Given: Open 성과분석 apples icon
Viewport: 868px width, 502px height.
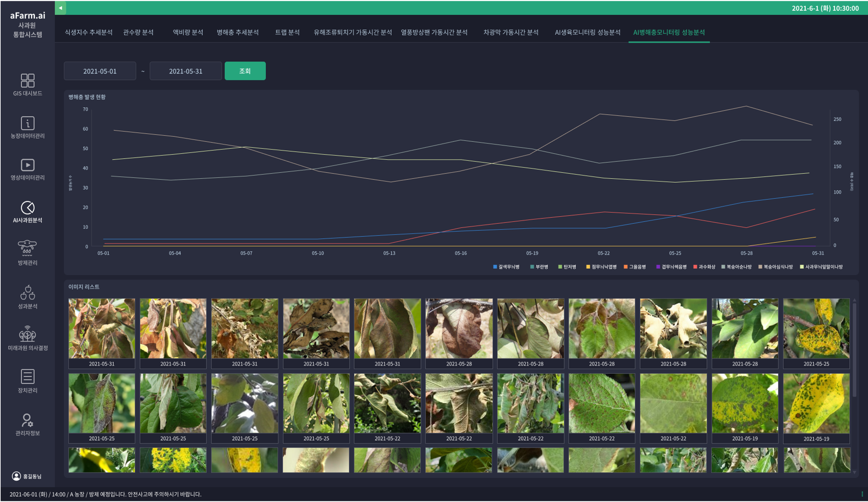Looking at the screenshot, I should coord(28,292).
